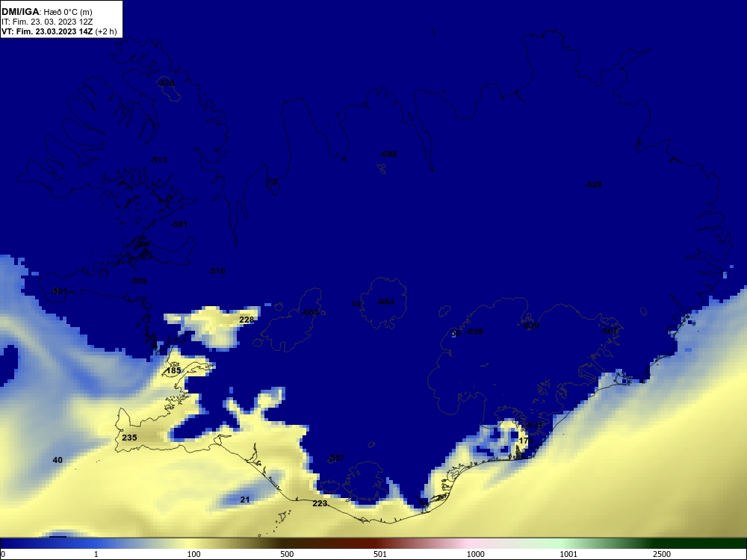Click the -631 map value

click(533, 426)
